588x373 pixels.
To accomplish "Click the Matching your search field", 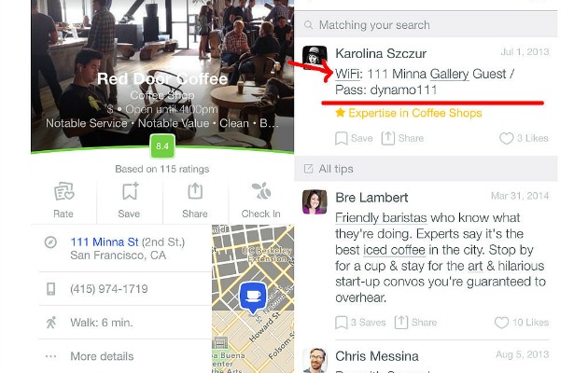I will point(426,25).
